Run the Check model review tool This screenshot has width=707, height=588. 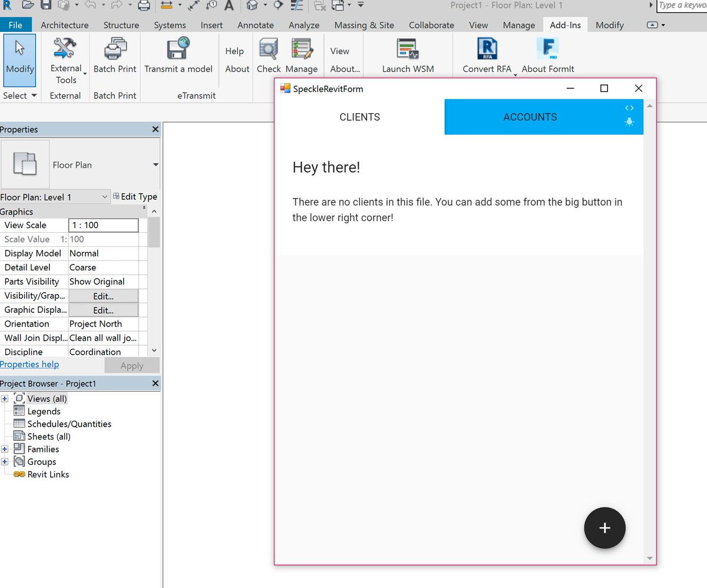[269, 55]
